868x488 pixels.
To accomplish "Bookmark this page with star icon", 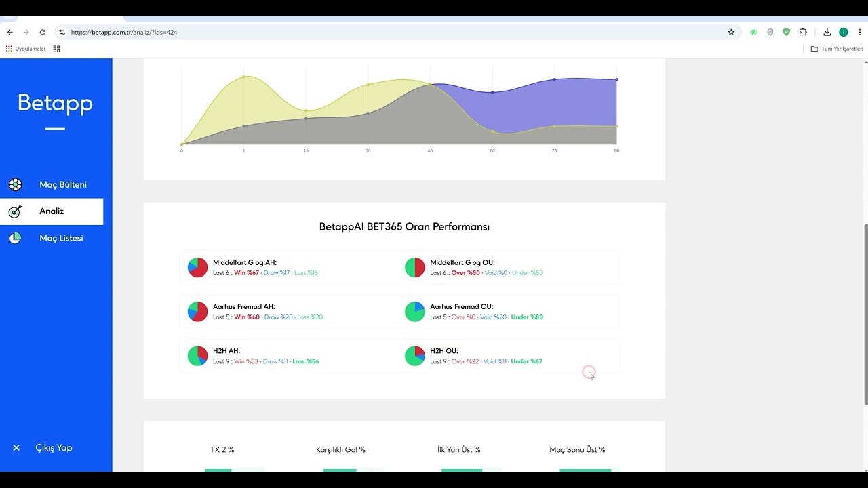I will point(731,32).
